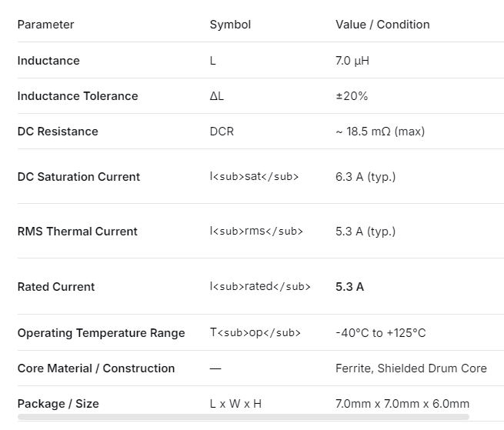Click the DCR symbol cell
The height and width of the screenshot is (430, 504).
(x=222, y=132)
